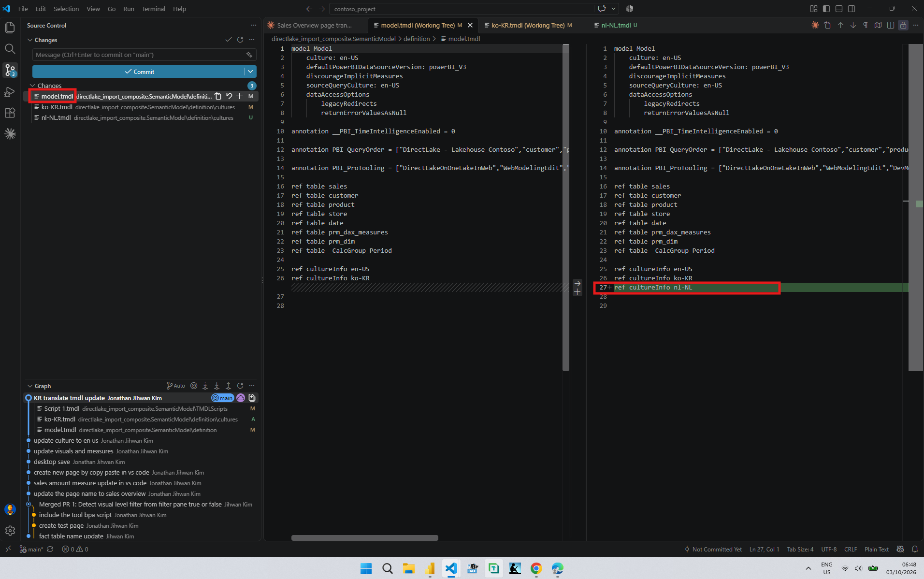This screenshot has width=924, height=579.
Task: Discard changes for model.tmdl
Action: pos(229,96)
